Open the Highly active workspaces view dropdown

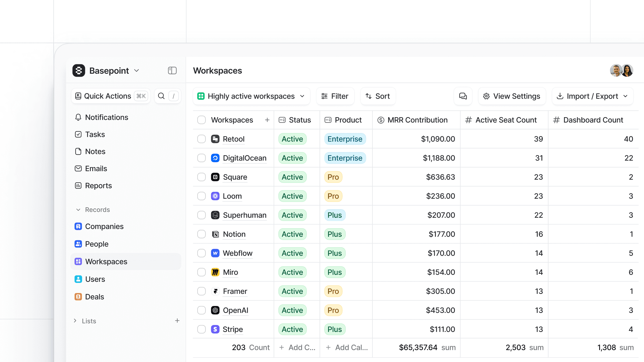pos(251,96)
